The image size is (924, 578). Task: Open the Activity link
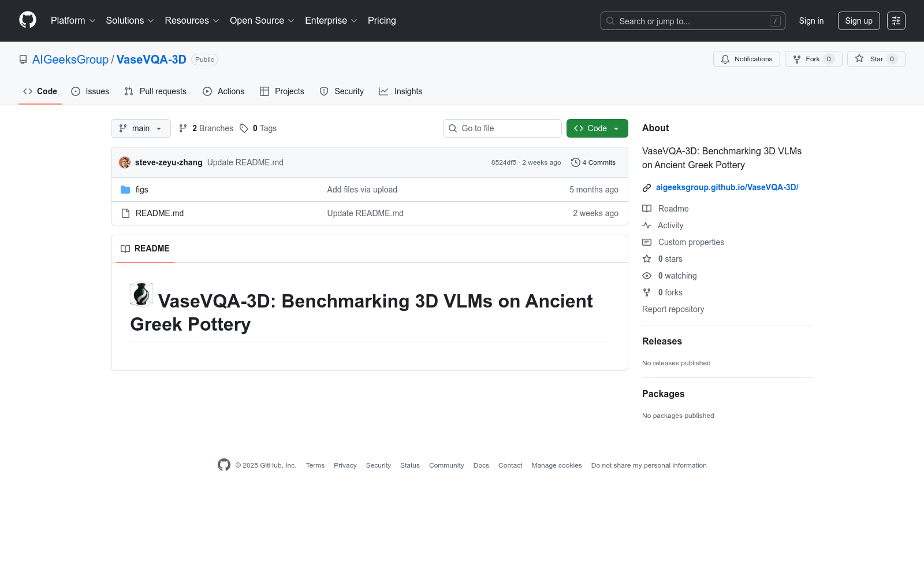(x=663, y=225)
